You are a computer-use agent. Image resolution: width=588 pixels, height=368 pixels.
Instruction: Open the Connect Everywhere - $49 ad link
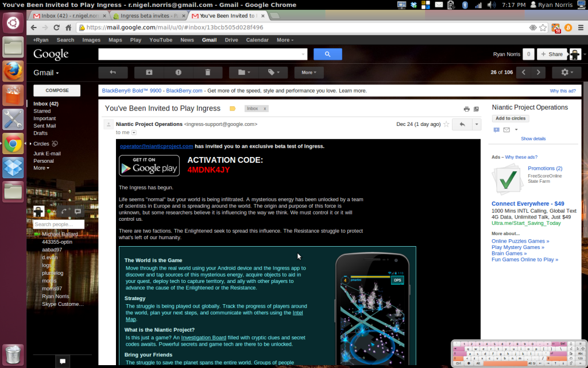point(528,204)
